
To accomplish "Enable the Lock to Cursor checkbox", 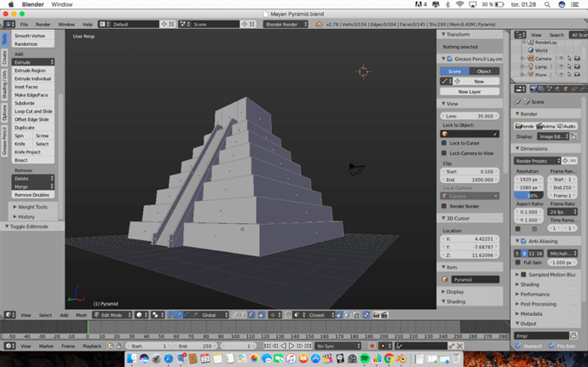I will 444,143.
